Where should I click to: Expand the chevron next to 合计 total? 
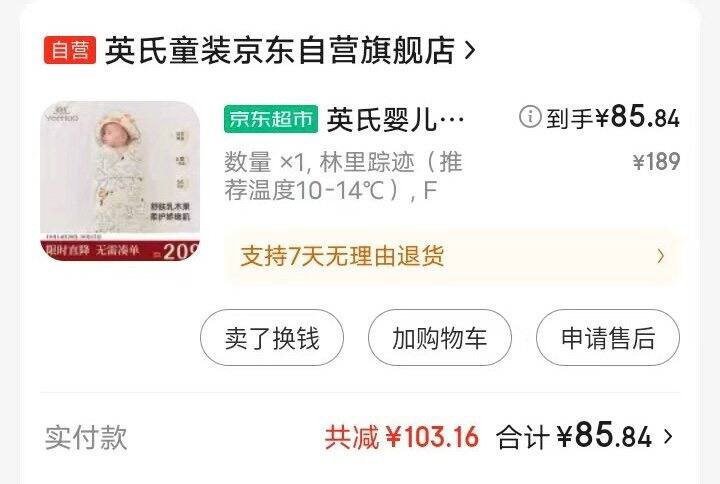[x=668, y=437]
